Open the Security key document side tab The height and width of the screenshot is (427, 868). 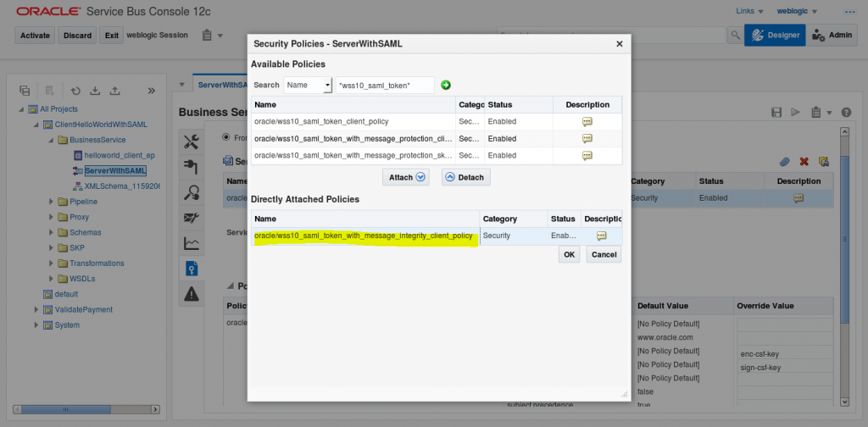191,269
